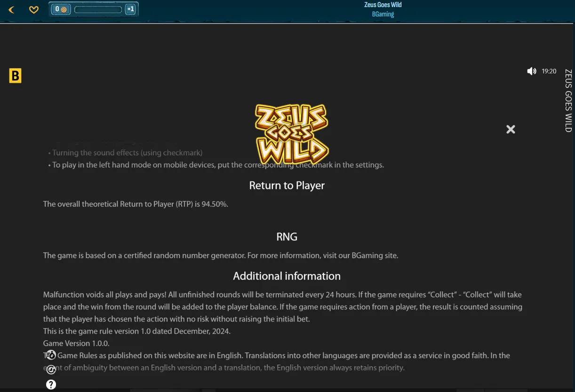Image resolution: width=575 pixels, height=392 pixels.
Task: Go back using the yellow arrow
Action: point(12,9)
